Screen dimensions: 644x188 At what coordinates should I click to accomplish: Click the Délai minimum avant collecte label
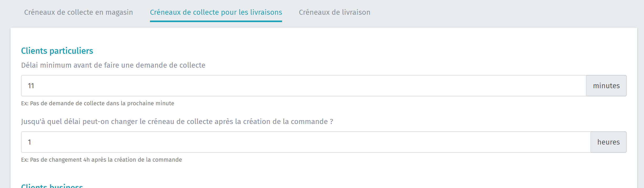click(x=113, y=65)
